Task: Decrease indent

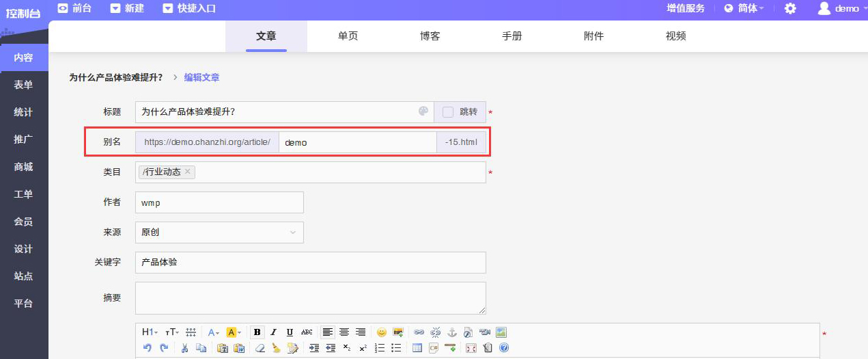Action: tap(331, 347)
